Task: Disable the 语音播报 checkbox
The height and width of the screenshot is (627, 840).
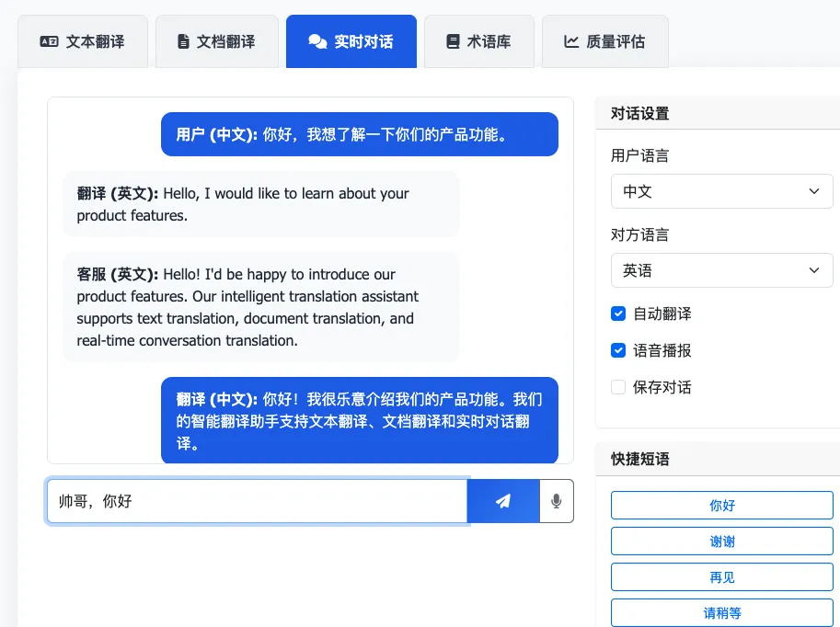Action: pos(618,350)
